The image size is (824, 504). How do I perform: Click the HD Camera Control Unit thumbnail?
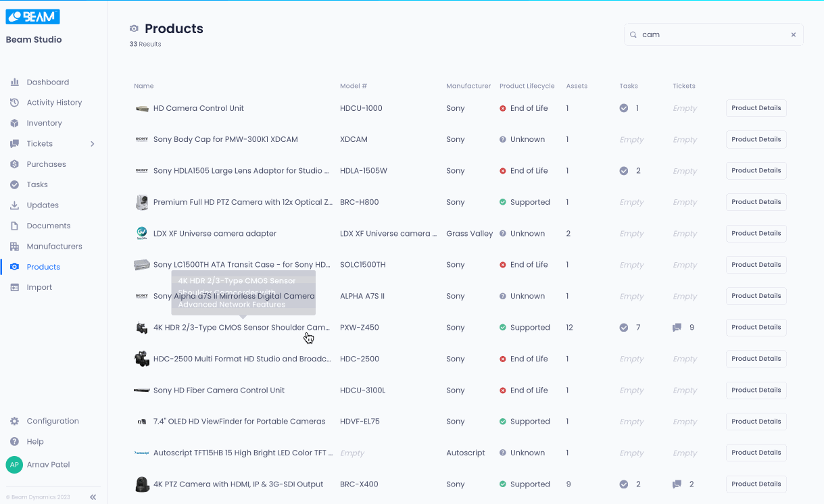(x=142, y=108)
